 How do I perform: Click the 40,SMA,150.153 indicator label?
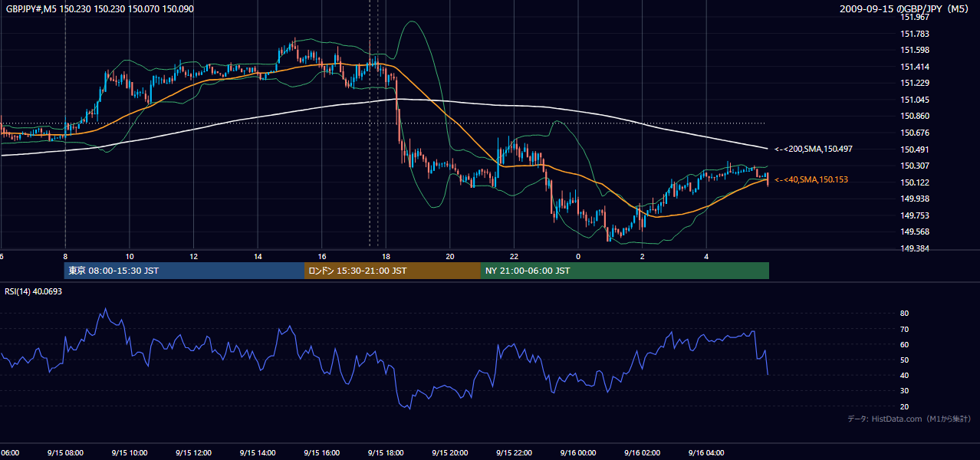[x=811, y=179]
